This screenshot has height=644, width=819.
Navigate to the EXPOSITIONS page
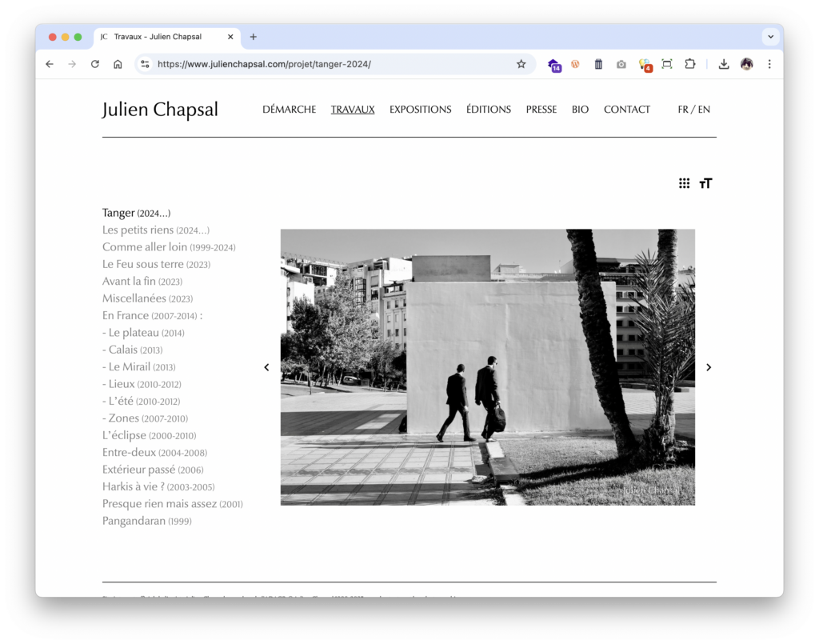click(420, 110)
